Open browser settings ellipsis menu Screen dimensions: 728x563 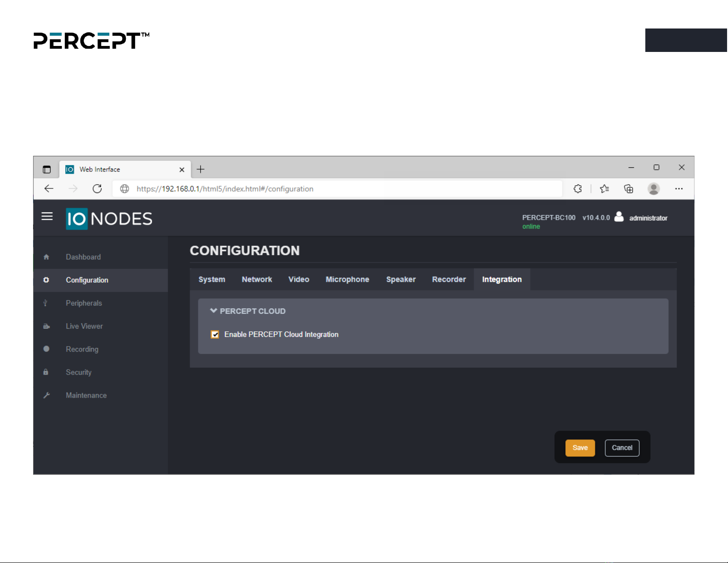679,188
